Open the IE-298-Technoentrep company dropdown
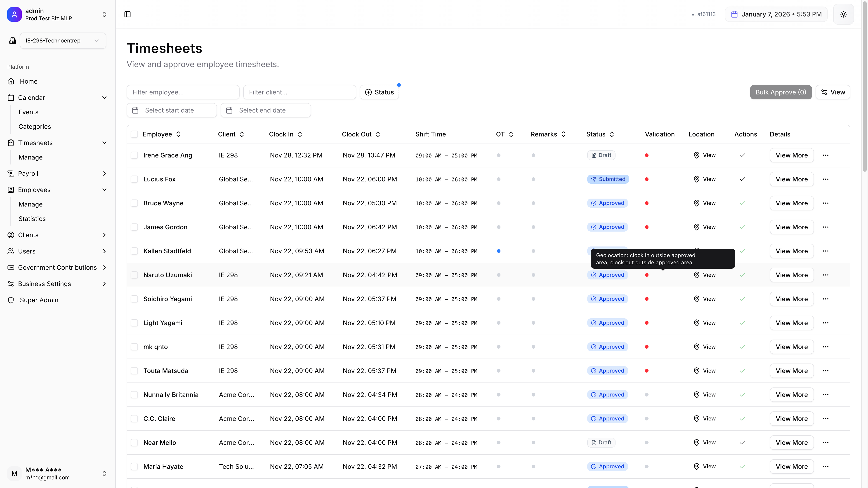 point(63,40)
